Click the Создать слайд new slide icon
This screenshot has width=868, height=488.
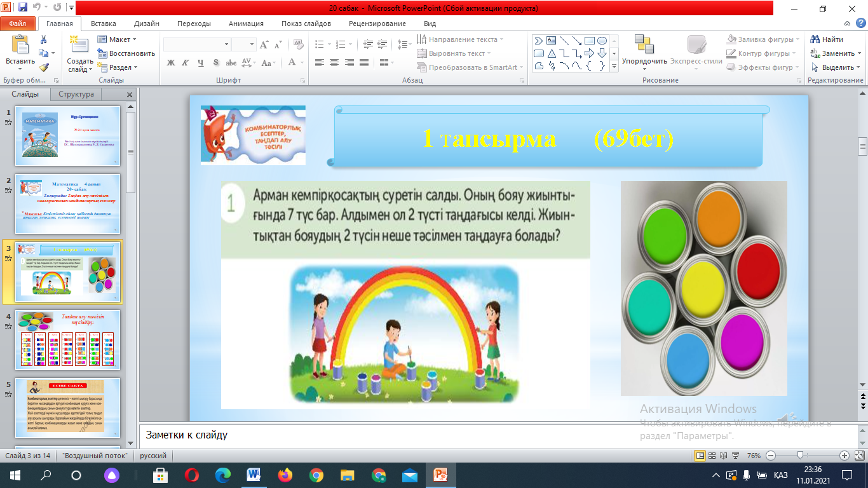(79, 44)
